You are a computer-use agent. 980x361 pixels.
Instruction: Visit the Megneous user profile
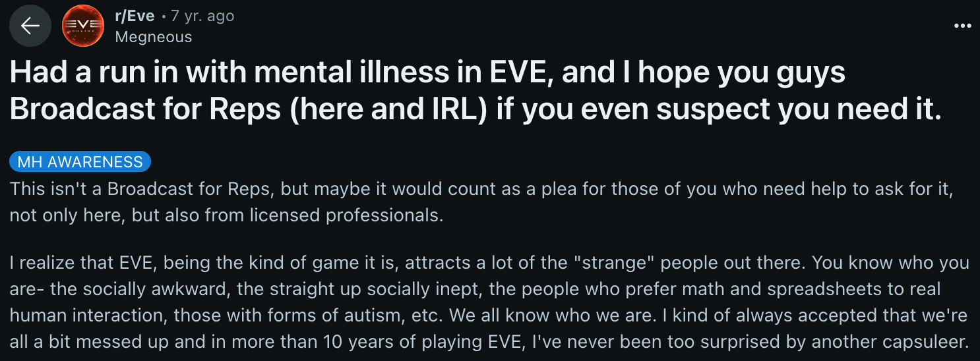(153, 37)
